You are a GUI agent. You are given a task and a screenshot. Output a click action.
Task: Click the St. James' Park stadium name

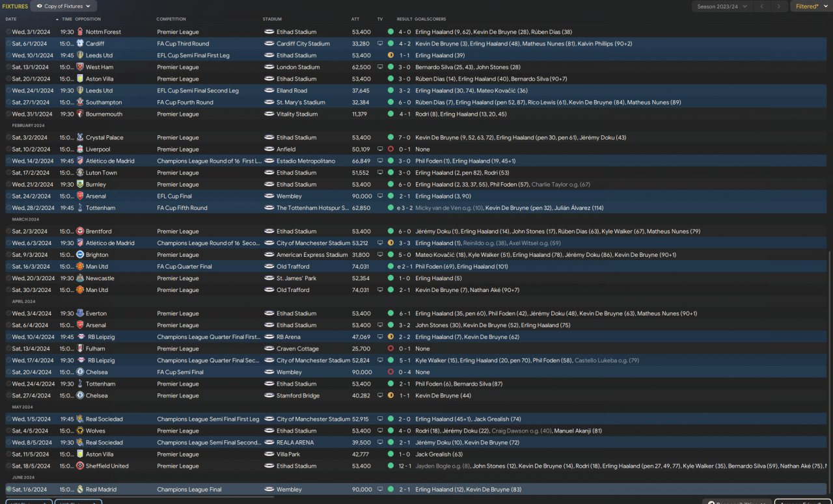[x=296, y=278]
